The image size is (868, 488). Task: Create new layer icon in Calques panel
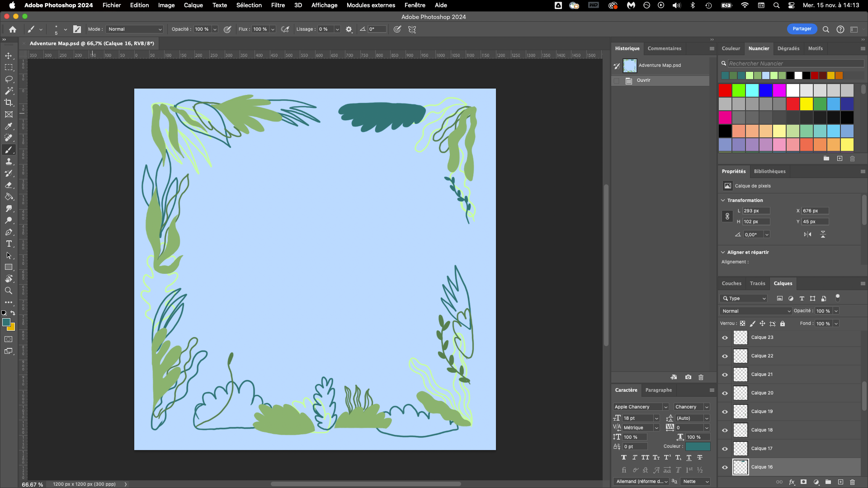click(840, 482)
